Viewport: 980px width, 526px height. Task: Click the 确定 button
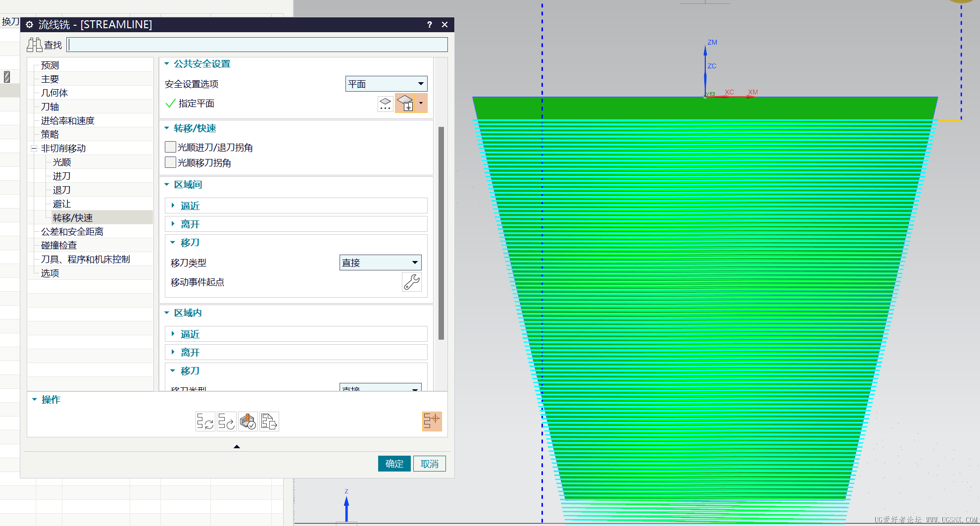[394, 464]
